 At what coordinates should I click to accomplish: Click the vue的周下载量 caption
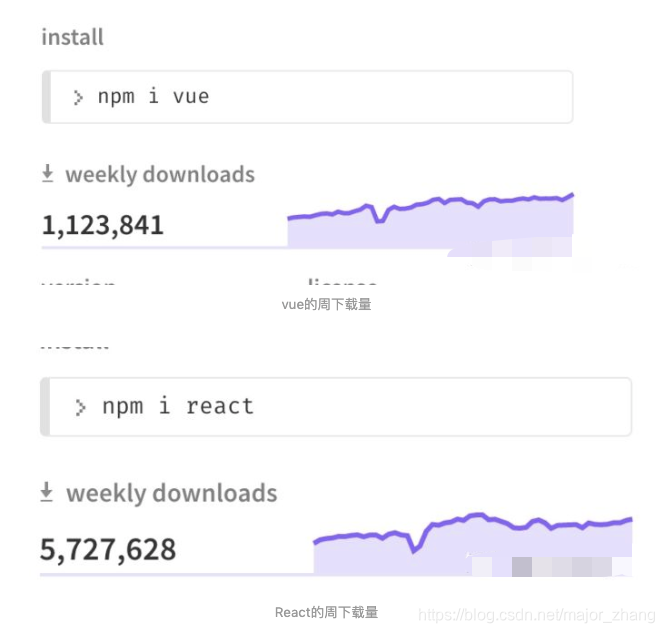coord(326,304)
